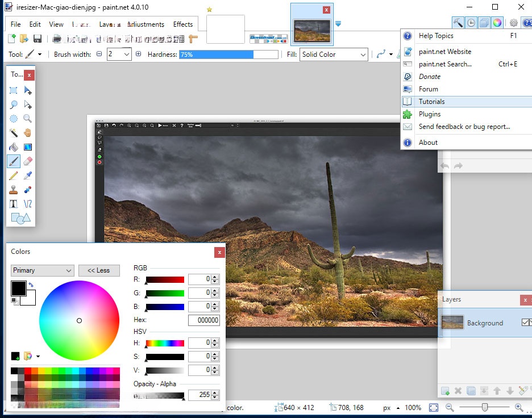Select the Magic Wand tool

coord(14,133)
